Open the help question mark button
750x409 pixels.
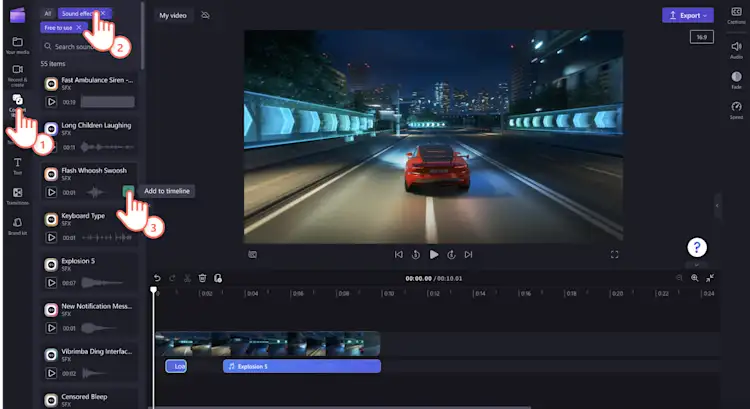(697, 247)
